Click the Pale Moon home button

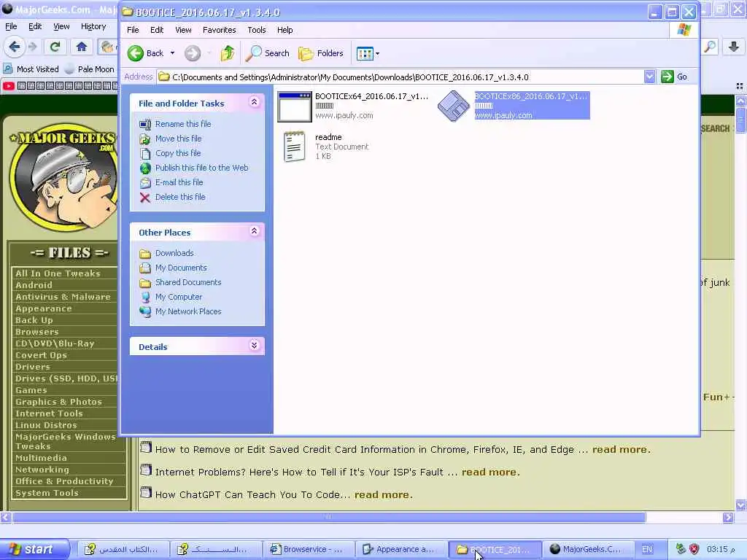(x=82, y=47)
